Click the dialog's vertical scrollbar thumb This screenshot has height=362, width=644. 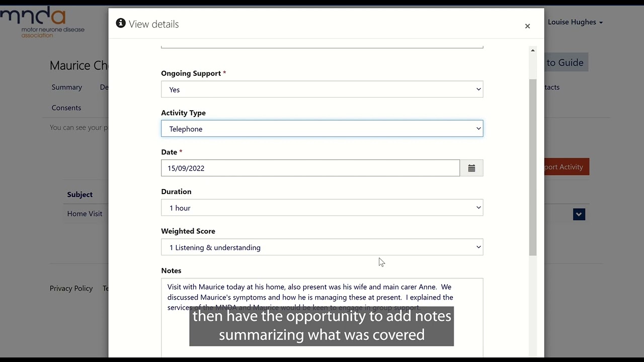[533, 167]
